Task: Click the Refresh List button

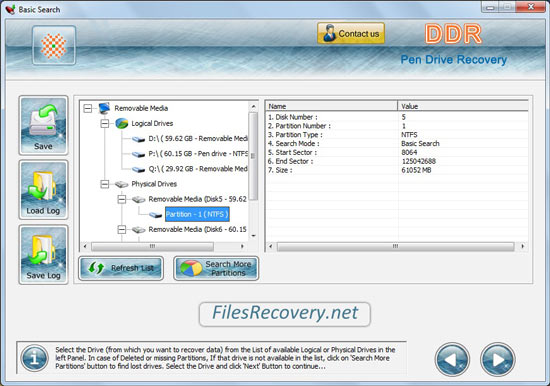Action: (121, 268)
